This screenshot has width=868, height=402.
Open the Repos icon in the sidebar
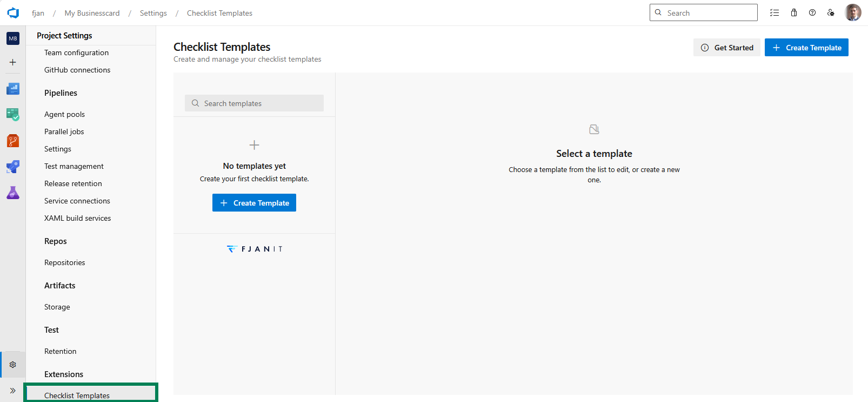click(13, 141)
